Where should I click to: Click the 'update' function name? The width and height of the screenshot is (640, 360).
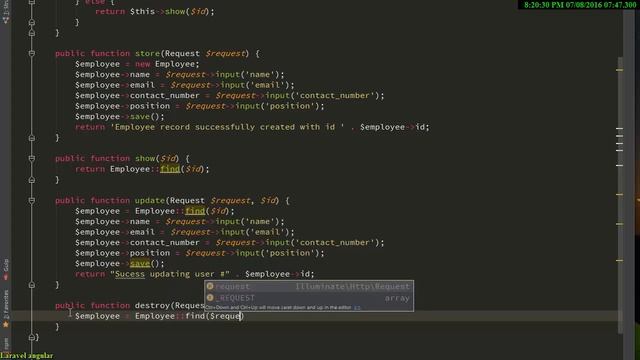[150, 200]
